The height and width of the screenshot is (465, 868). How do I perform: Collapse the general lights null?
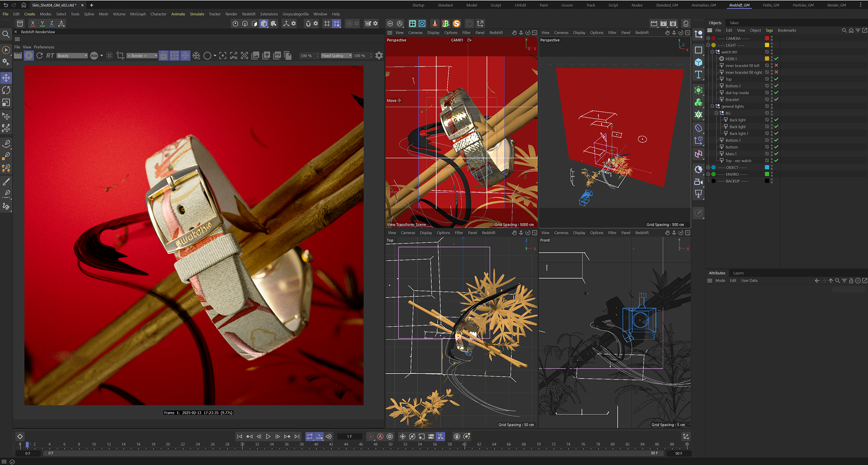point(712,106)
